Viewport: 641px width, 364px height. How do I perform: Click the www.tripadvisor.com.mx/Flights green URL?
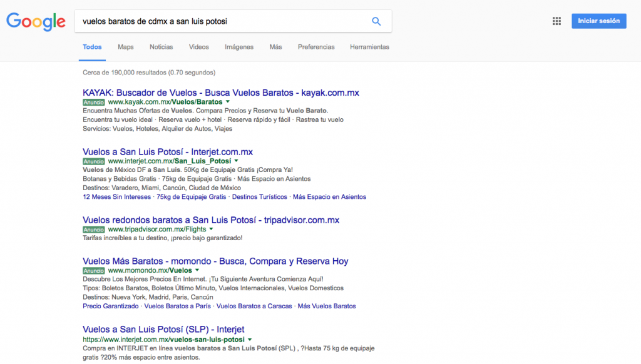tap(157, 229)
